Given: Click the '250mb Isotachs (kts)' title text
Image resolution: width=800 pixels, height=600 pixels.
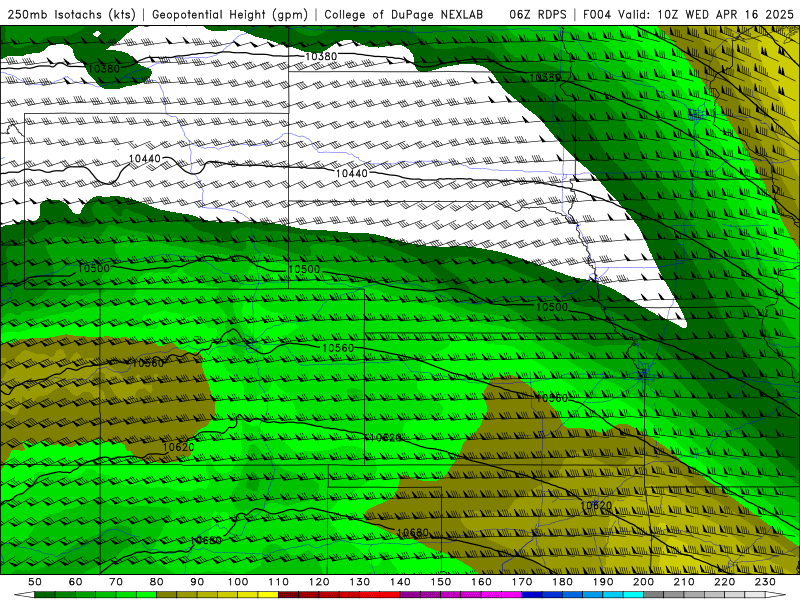Looking at the screenshot, I should (72, 14).
